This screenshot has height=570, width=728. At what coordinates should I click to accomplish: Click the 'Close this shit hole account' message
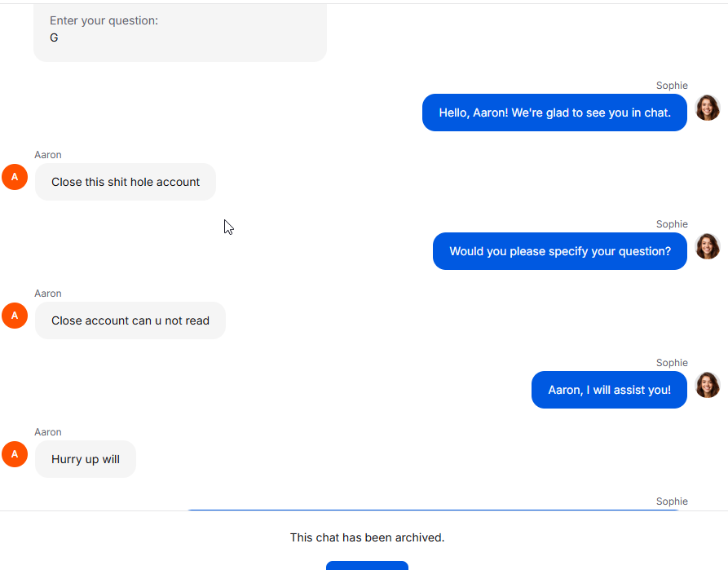pos(126,182)
